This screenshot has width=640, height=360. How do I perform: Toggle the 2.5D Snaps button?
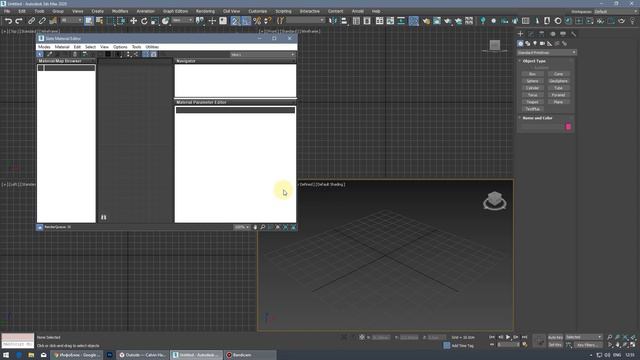[x=236, y=21]
